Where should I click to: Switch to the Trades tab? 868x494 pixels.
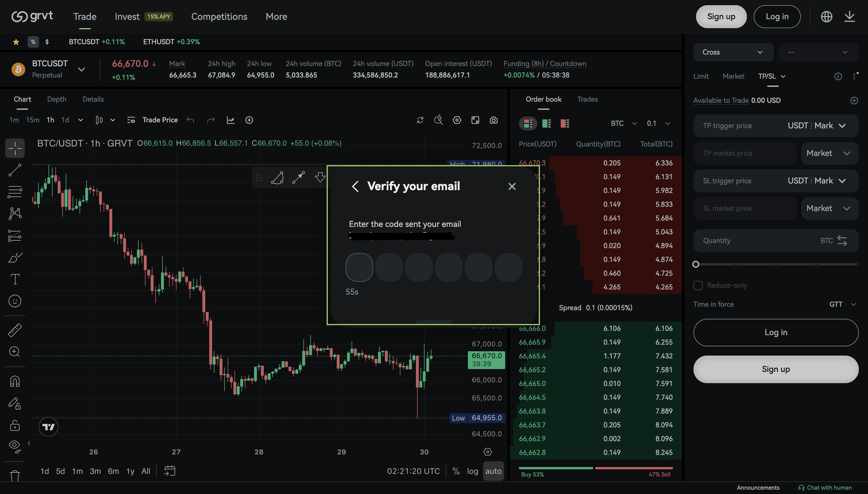pyautogui.click(x=588, y=99)
